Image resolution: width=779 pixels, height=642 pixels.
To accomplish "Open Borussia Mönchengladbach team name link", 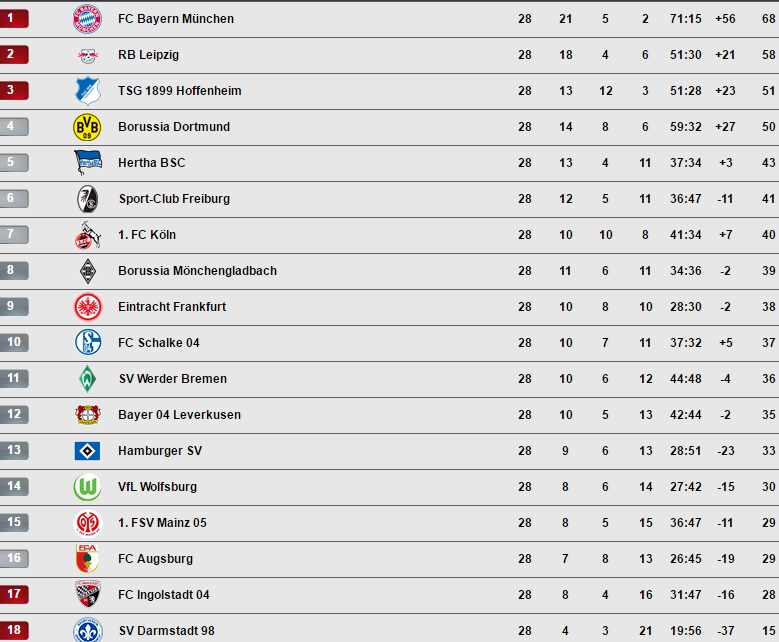I will 197,271.
